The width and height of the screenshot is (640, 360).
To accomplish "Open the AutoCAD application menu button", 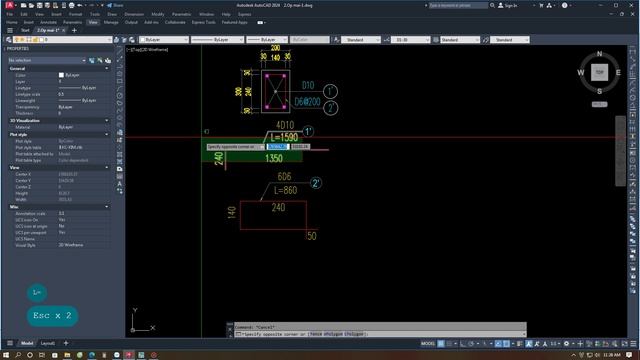I will pos(9,5).
